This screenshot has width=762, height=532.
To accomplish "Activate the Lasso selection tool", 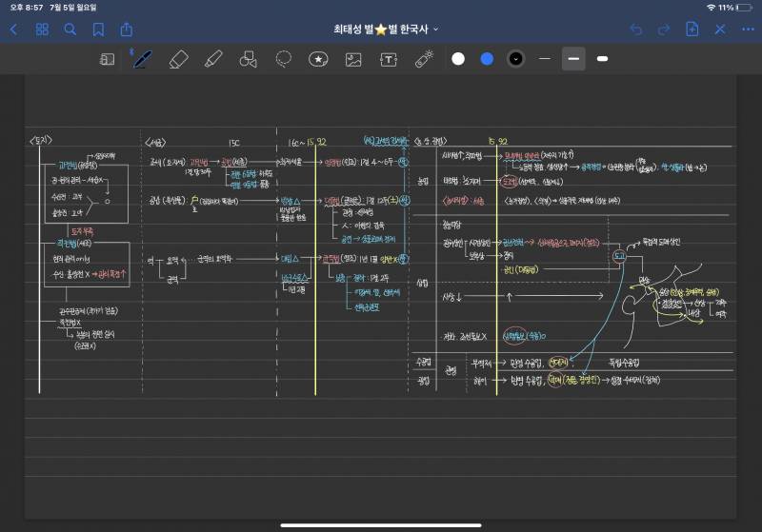I will coord(283,59).
